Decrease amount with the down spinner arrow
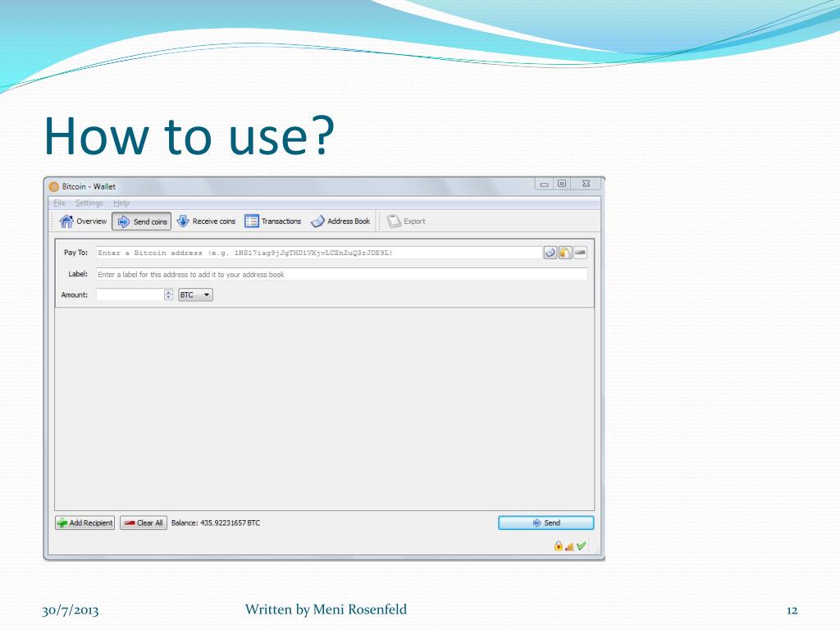 (169, 298)
